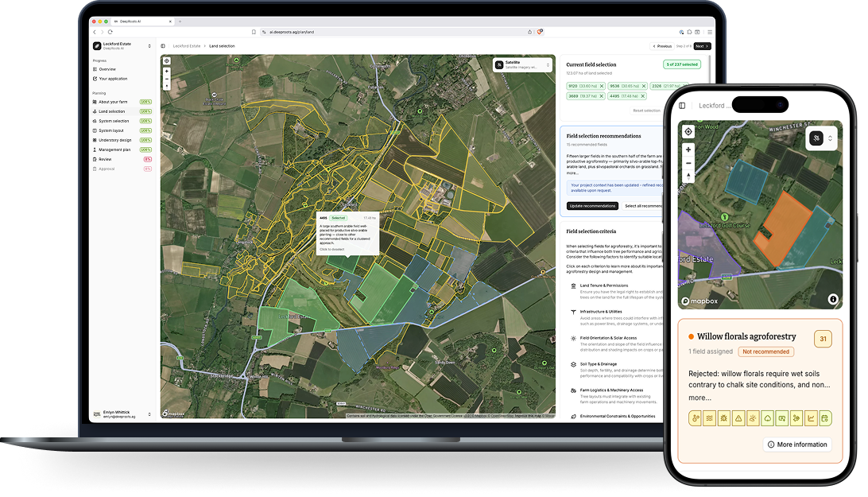This screenshot has width=868, height=497.
Task: Remove field 9536 from the selection
Action: 644,86
